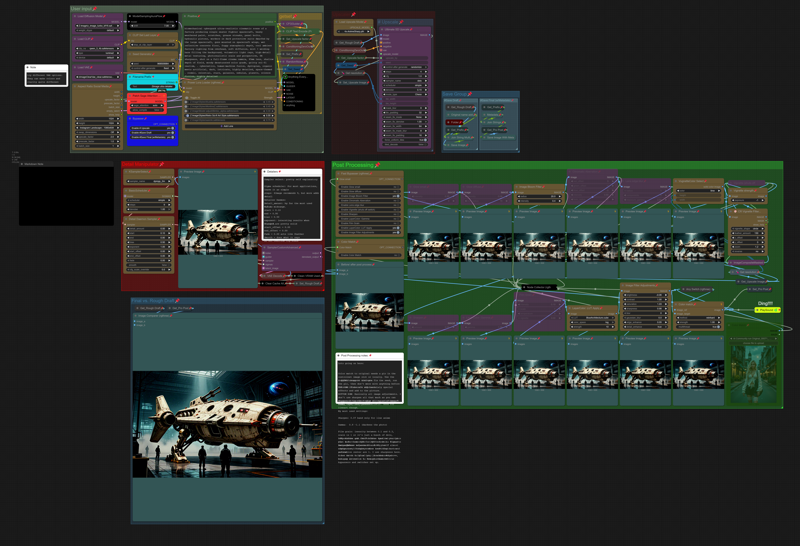This screenshot has width=800, height=546.
Task: Select Save Image node in #Save Draft group
Action: (458, 145)
